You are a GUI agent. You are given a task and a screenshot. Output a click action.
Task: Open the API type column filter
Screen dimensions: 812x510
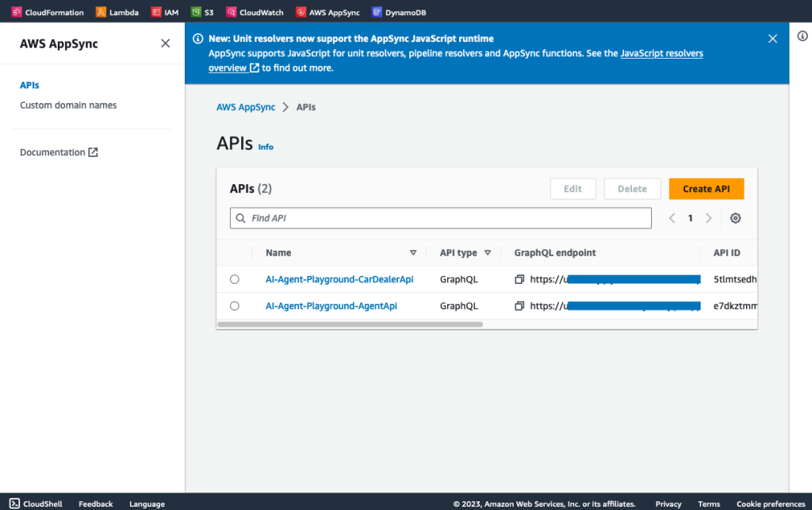487,252
